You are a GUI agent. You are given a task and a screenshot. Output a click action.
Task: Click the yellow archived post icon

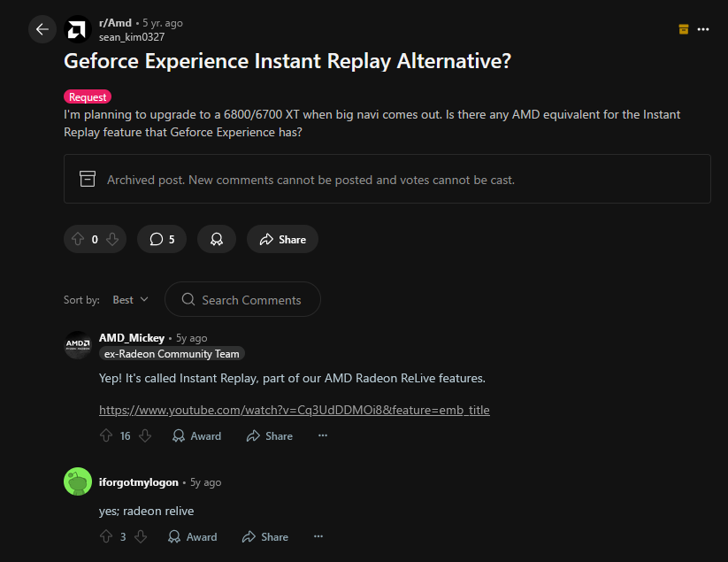[684, 29]
